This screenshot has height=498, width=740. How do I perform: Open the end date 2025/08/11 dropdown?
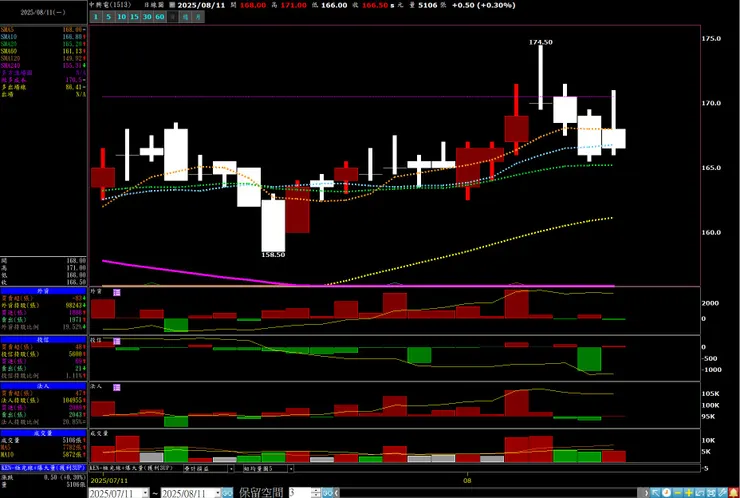click(218, 493)
